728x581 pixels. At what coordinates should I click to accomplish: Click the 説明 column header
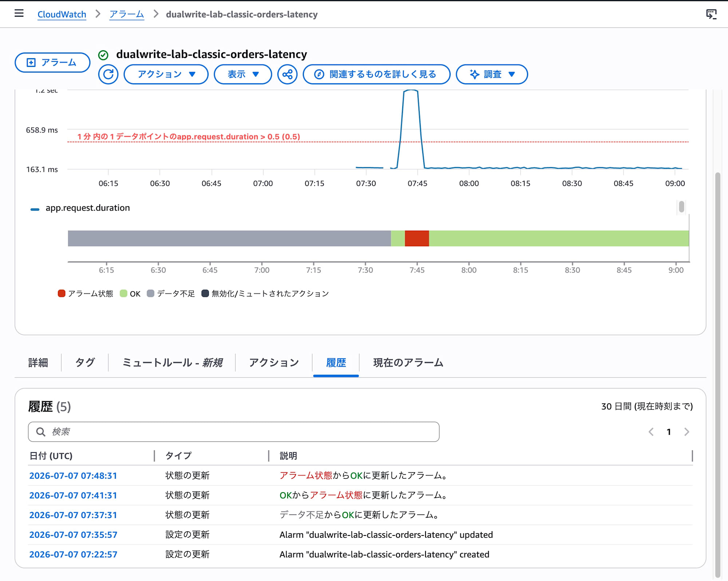tap(288, 455)
